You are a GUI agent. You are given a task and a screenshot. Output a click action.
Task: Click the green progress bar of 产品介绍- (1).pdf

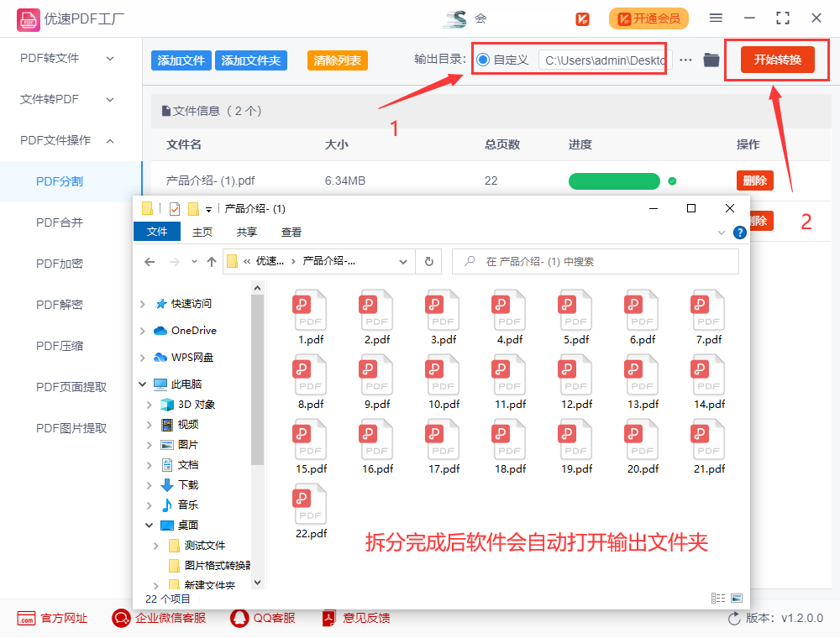click(614, 180)
